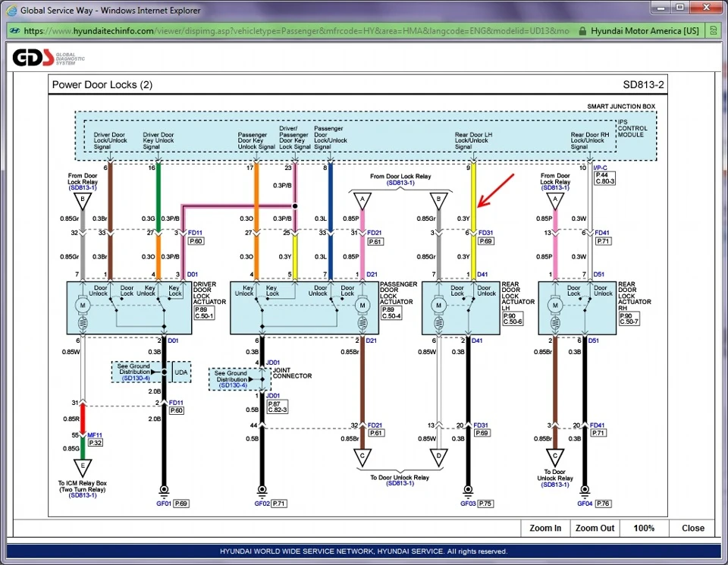
Task: Click the P.32 page reference box
Action: coord(96,443)
